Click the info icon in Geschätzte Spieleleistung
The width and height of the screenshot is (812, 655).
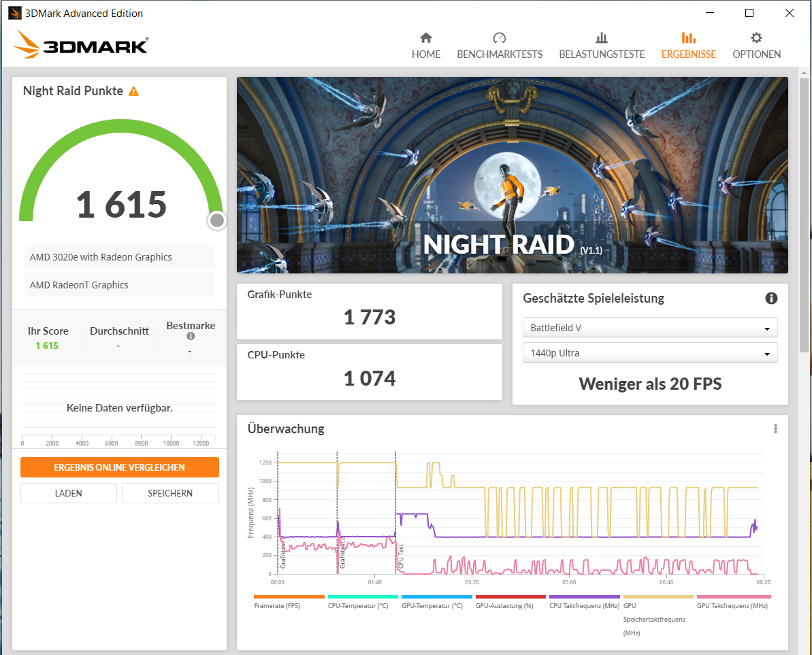point(771,298)
